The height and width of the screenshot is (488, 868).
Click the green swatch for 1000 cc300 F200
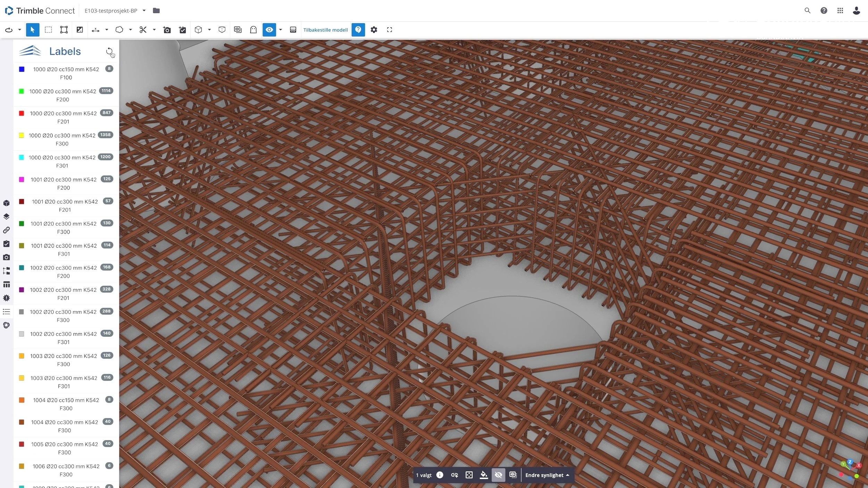22,91
